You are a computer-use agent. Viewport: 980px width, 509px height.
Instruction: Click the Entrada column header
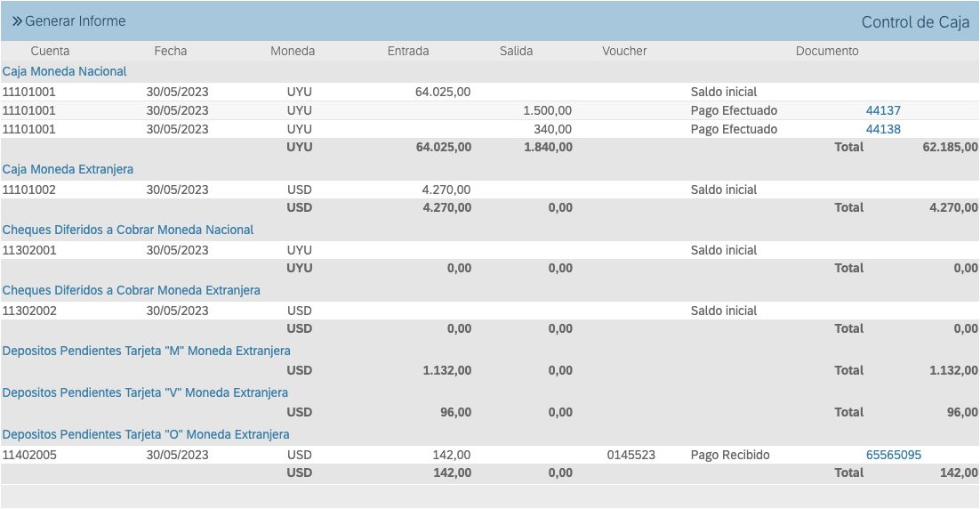408,51
